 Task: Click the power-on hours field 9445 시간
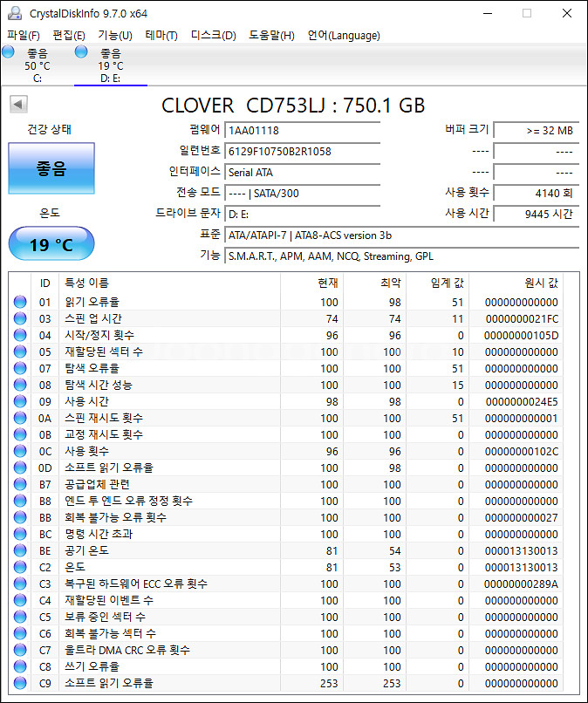pyautogui.click(x=537, y=215)
